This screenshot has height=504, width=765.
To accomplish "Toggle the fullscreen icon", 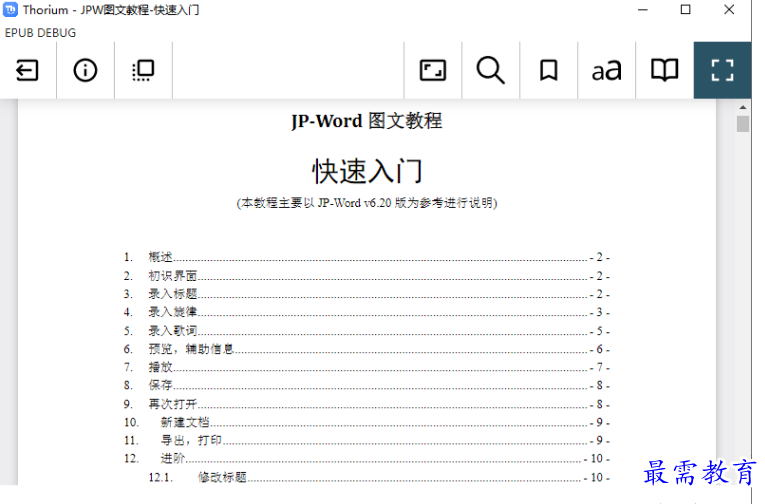I will 722,70.
